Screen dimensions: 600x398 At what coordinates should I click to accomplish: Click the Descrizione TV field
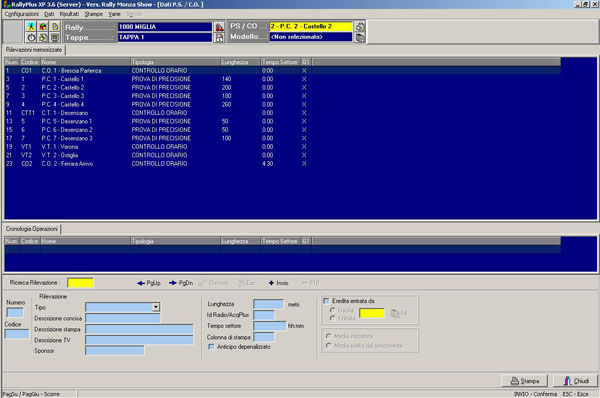pyautogui.click(x=139, y=340)
